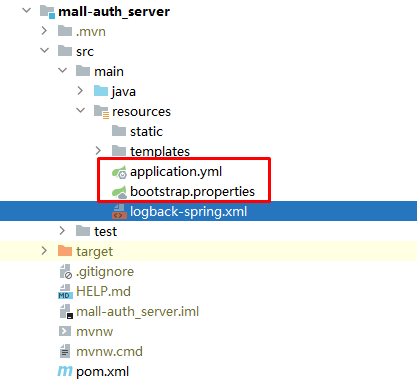Collapse the main folder chevron

(x=62, y=71)
